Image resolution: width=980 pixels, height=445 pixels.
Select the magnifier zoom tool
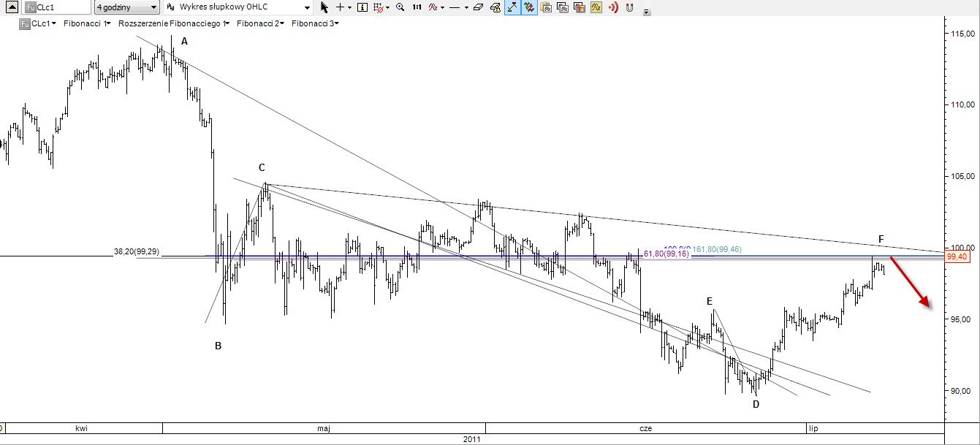400,7
